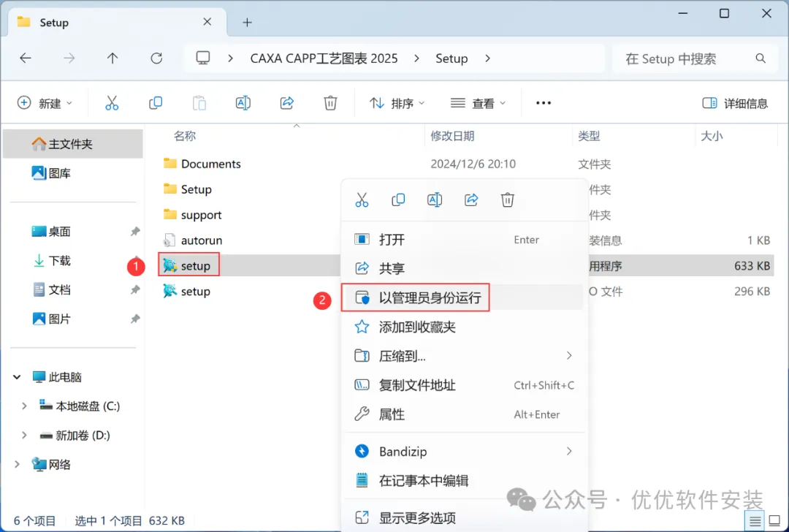
Task: Expand the 网络 tree node
Action: click(17, 464)
